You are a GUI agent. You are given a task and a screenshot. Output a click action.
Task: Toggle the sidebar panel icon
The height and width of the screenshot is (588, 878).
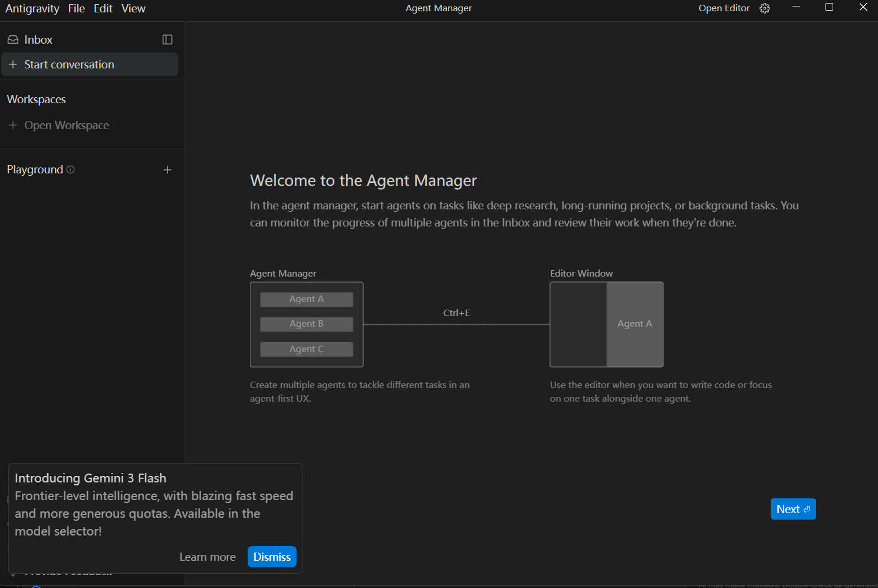point(167,40)
